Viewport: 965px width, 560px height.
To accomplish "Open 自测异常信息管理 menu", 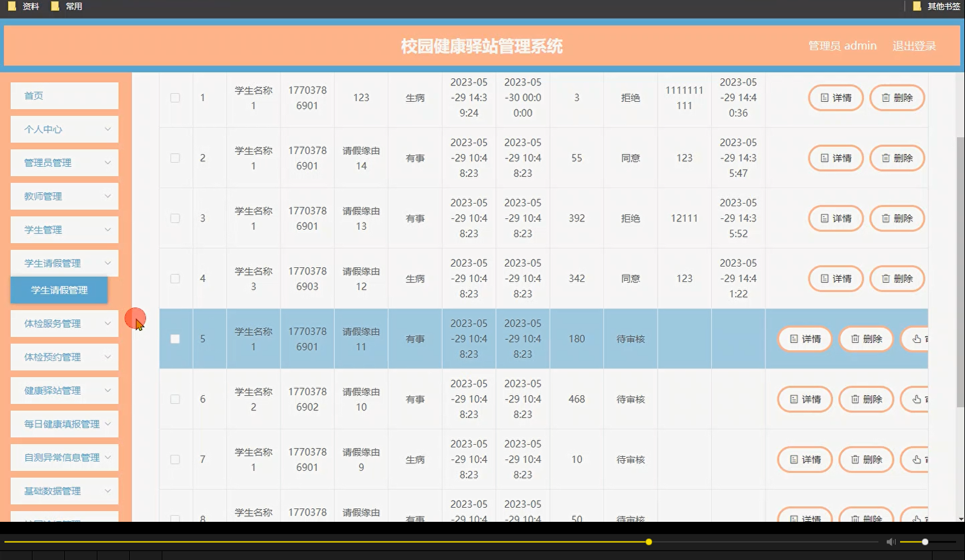I will (64, 458).
